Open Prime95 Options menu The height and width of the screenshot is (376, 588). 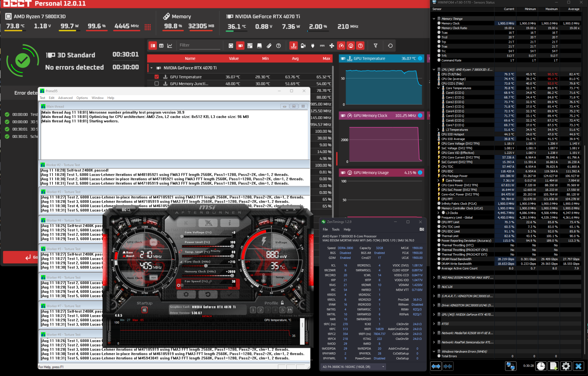pyautogui.click(x=82, y=98)
